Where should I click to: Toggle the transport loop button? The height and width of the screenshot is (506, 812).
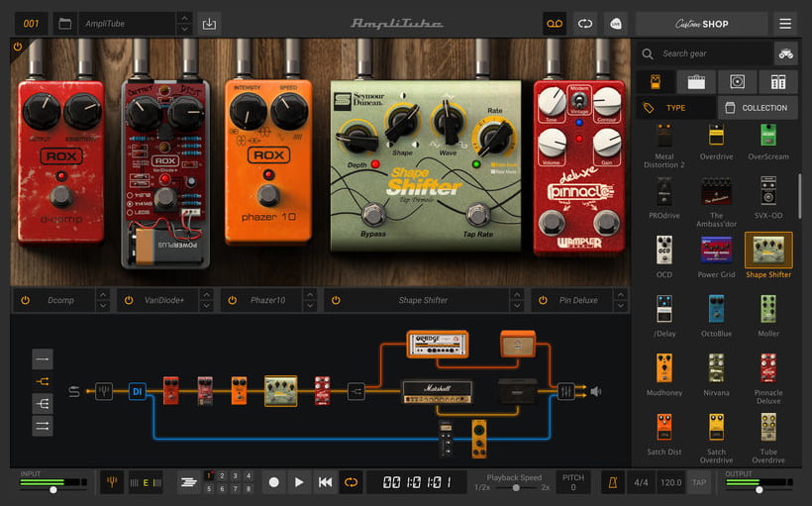click(x=351, y=482)
